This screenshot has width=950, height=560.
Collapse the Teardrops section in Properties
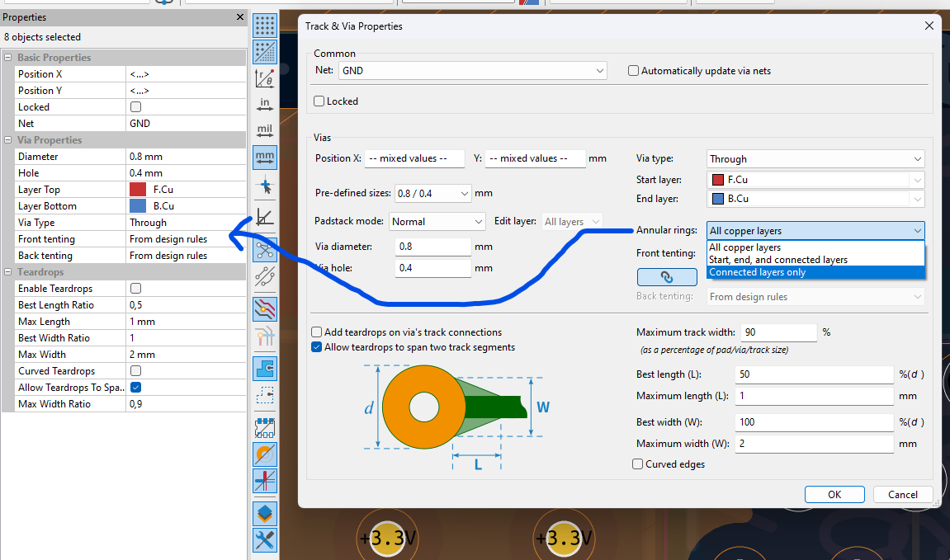[8, 272]
